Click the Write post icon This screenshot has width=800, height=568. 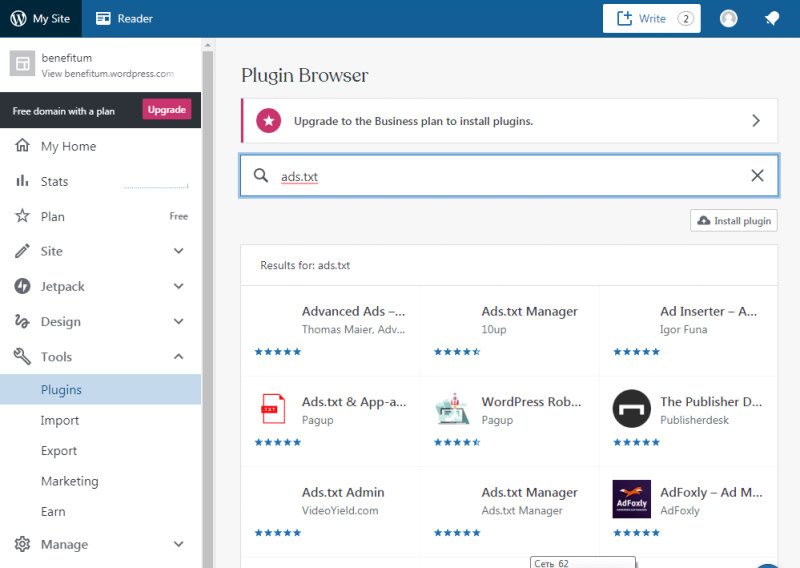[x=624, y=18]
